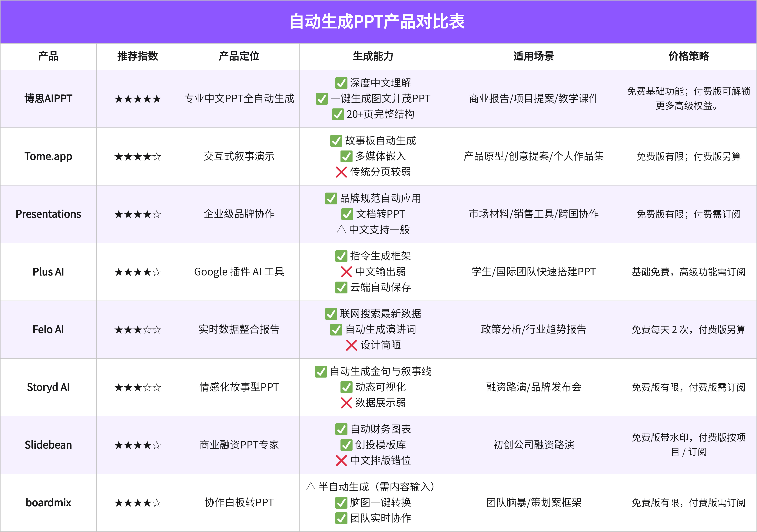This screenshot has width=757, height=532.
Task: Click 商业报告/项目提案/教学课件 cell
Action: point(534,99)
